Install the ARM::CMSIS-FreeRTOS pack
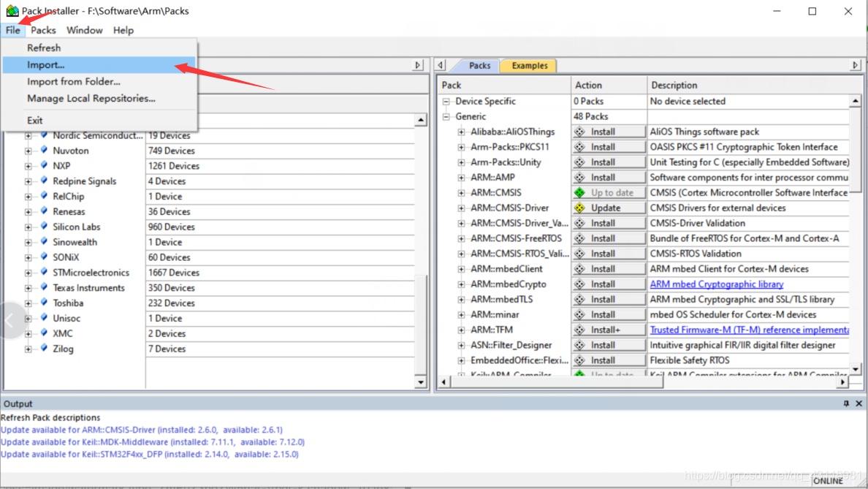 [609, 238]
